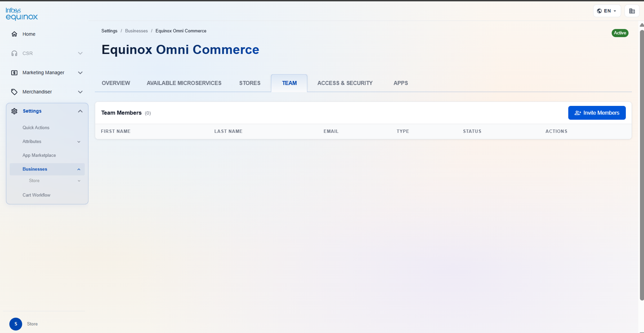644x333 pixels.
Task: Click the CSR headset icon
Action: pyautogui.click(x=14, y=53)
